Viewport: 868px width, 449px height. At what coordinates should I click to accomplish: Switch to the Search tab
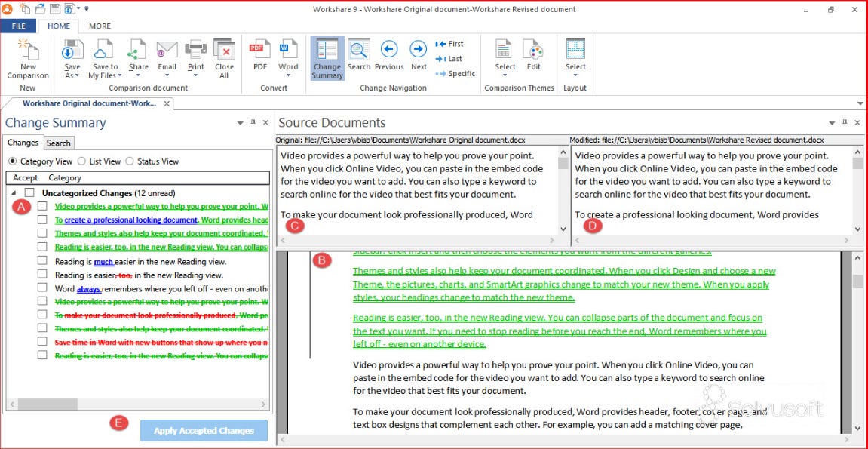[58, 143]
